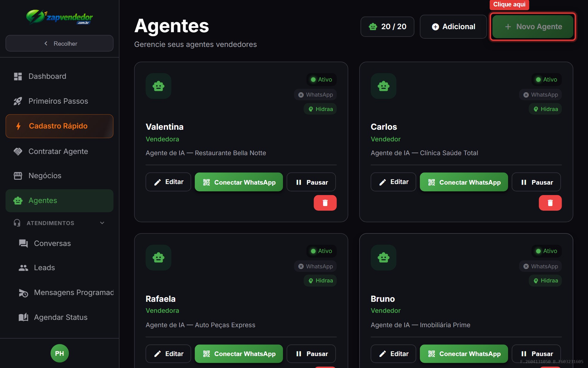Screen dimensions: 588x368
Task: Click the PH profile avatar
Action: point(59,353)
